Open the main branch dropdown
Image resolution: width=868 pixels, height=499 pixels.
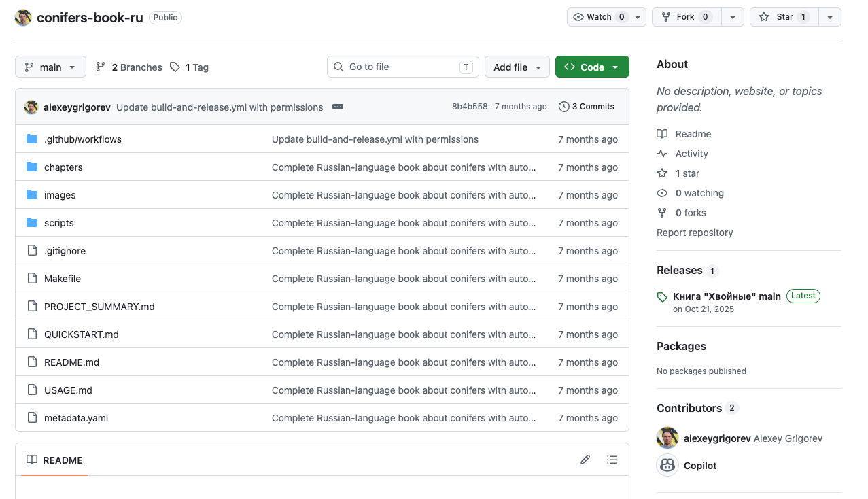[x=50, y=67]
